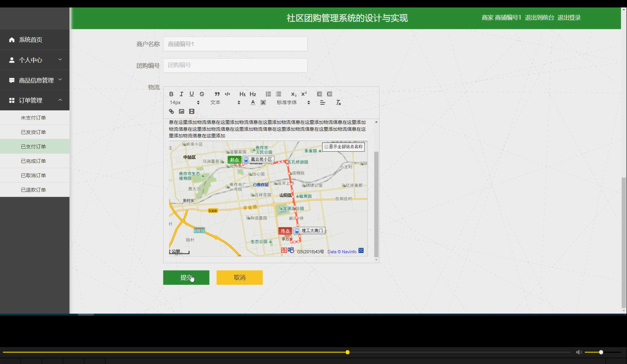Insert a blockquote in the editor
Image resolution: width=627 pixels, height=364 pixels.
click(x=217, y=94)
